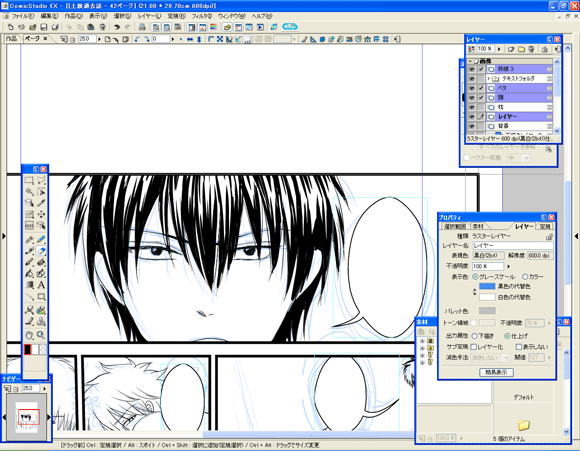The height and width of the screenshot is (451, 580).
Task: Select the lasso selection tool
Action: [x=41, y=181]
